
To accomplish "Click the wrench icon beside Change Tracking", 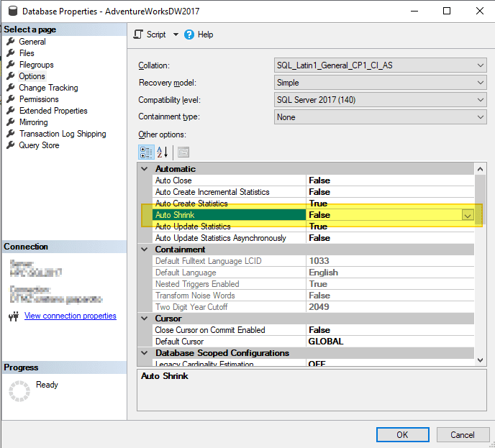I will [x=11, y=88].
